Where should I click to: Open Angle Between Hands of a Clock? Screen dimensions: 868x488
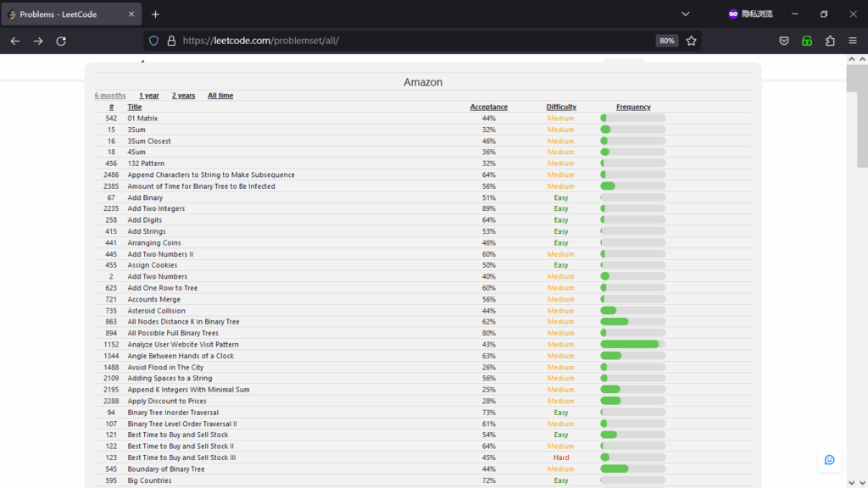181,356
